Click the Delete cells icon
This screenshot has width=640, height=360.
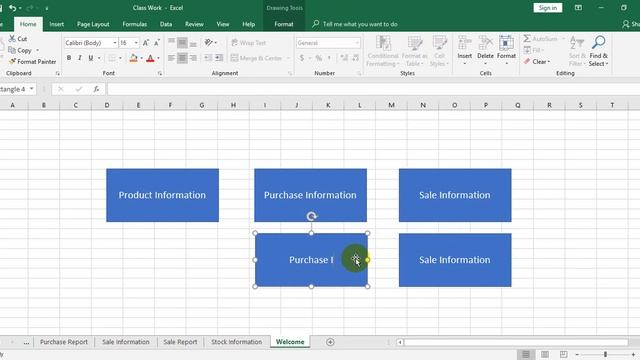pyautogui.click(x=485, y=43)
